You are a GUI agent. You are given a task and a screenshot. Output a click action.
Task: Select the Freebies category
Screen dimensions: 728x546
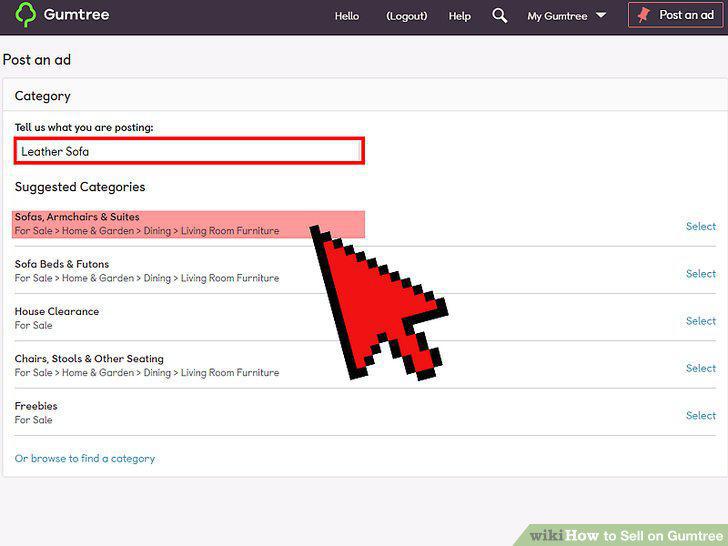tap(701, 416)
